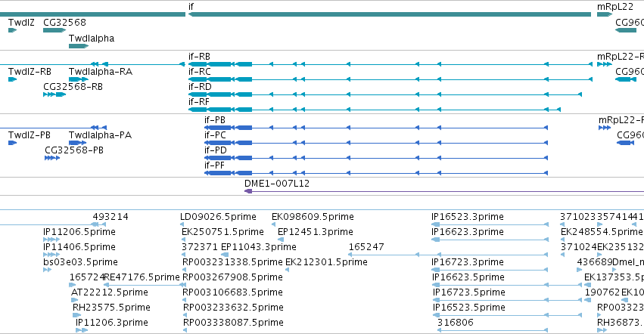The height and width of the screenshot is (334, 644).
Task: Click the RP003267908.5prime EST label
Action: (x=232, y=277)
